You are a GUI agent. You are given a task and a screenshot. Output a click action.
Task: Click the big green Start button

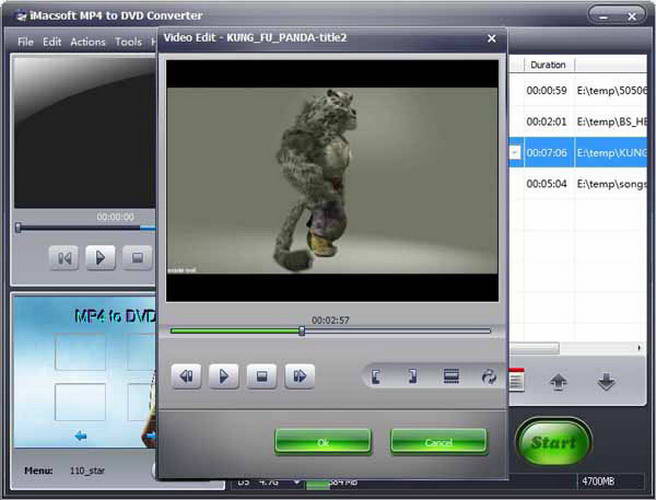pyautogui.click(x=554, y=442)
